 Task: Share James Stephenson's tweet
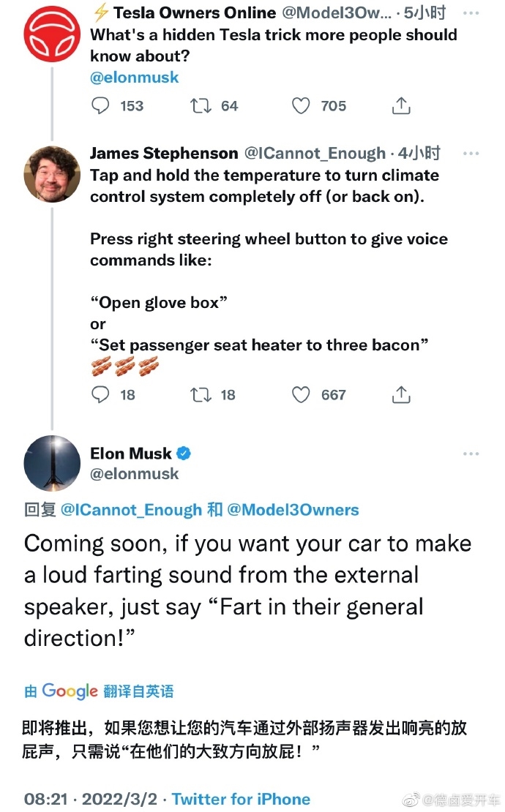coord(401,395)
